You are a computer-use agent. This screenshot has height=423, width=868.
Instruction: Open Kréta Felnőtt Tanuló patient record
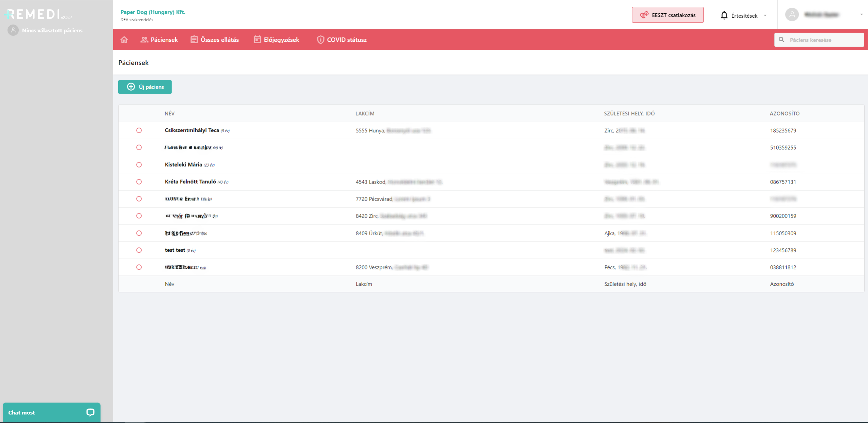pos(190,182)
